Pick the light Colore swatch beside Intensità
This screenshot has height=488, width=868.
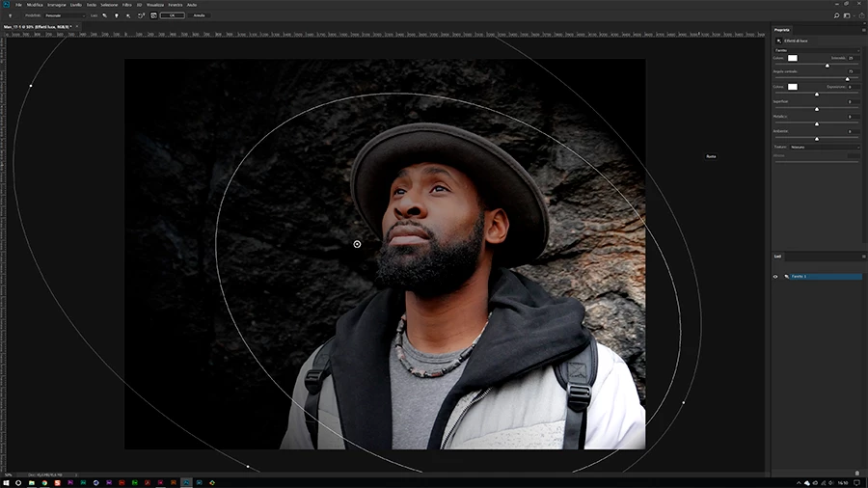pyautogui.click(x=793, y=58)
